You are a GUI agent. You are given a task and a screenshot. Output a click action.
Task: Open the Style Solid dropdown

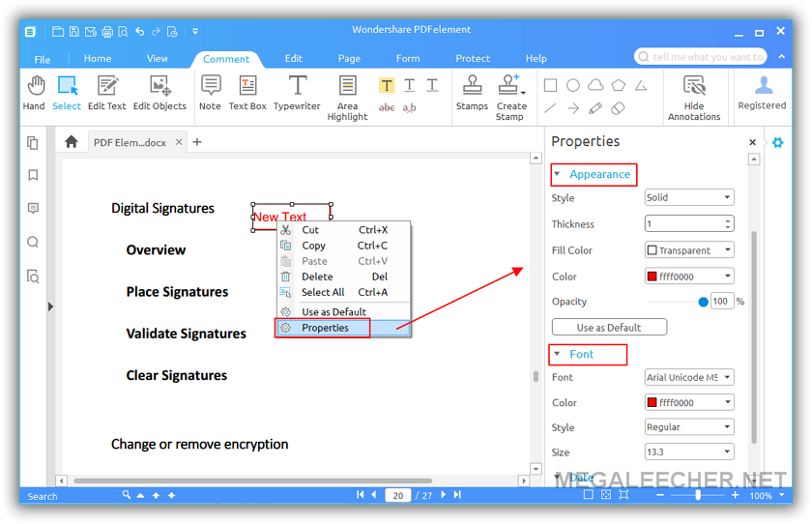[x=689, y=197]
